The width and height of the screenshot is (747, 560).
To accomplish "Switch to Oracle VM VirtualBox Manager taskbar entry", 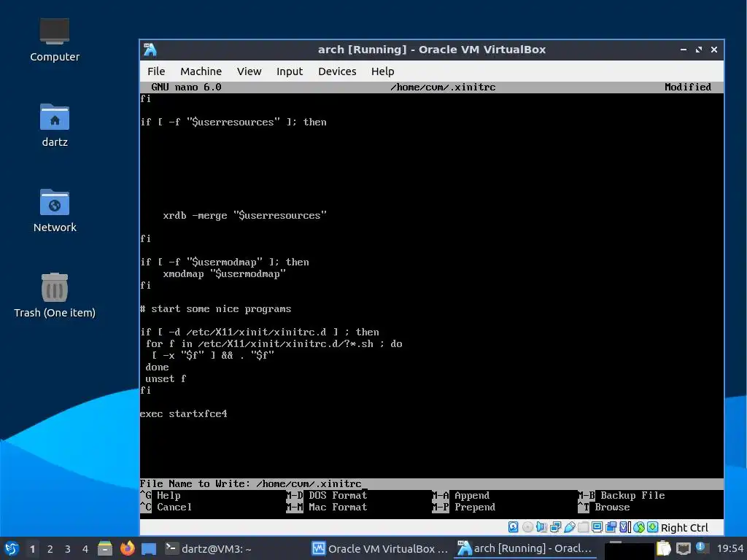I will coord(379,548).
